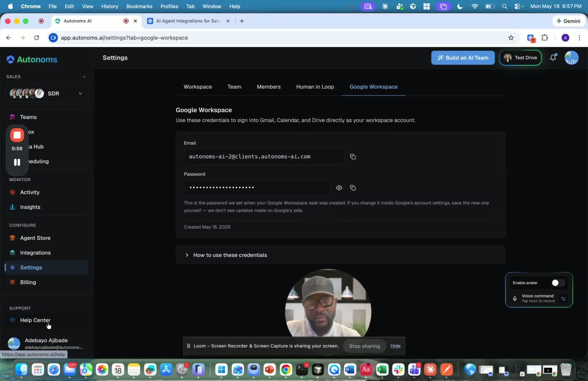The height and width of the screenshot is (381, 588).
Task: Click Stop sharing in Loom bar
Action: point(364,346)
